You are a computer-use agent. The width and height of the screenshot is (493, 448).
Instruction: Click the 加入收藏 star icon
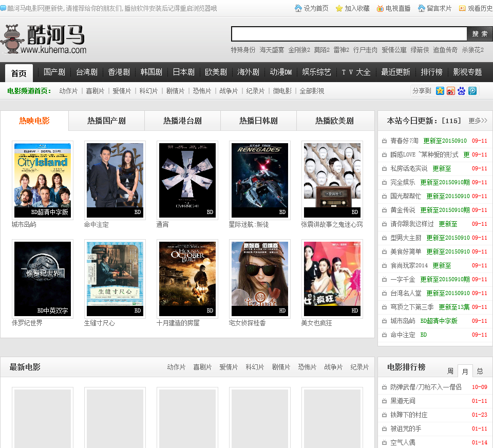click(x=339, y=9)
